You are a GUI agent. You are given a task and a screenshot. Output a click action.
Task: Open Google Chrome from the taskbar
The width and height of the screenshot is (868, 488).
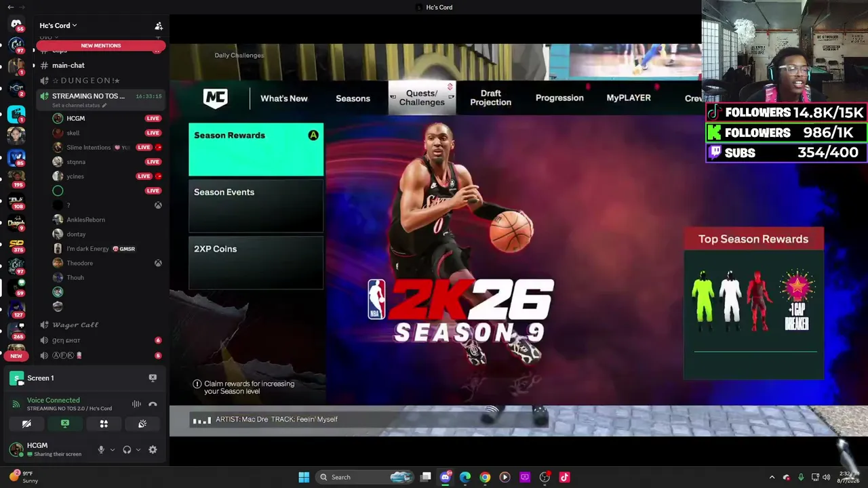click(485, 477)
